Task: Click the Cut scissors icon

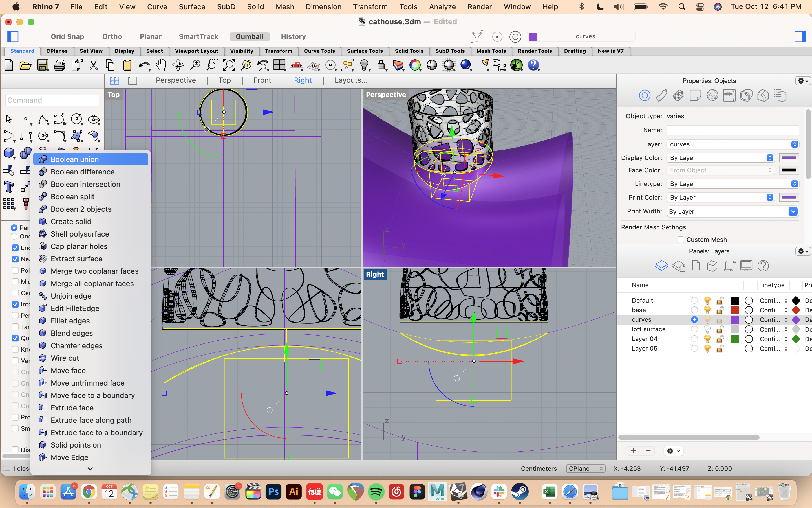Action: (94, 65)
